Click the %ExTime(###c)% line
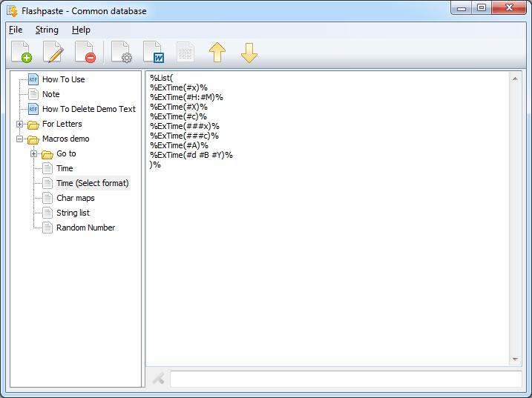 point(184,136)
